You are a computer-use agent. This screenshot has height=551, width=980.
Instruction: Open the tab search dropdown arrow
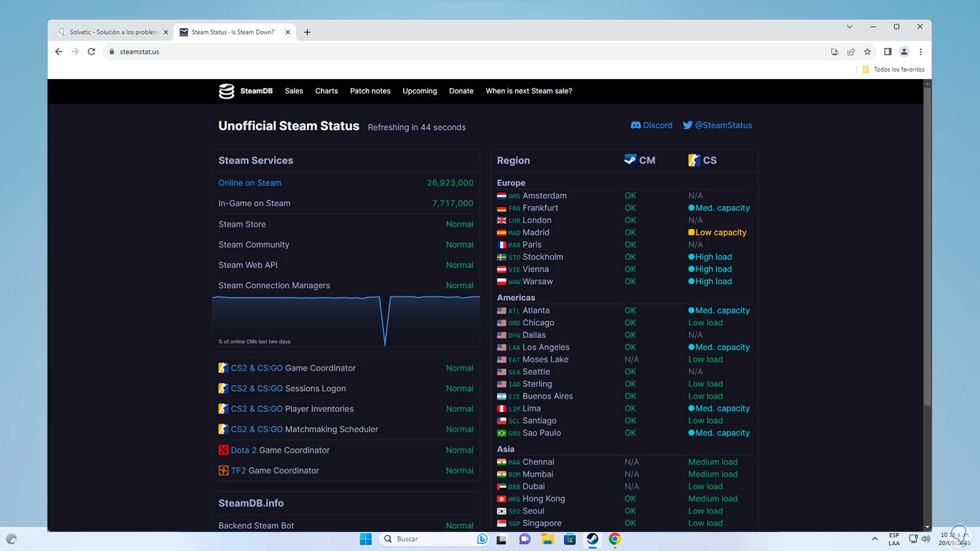click(849, 27)
